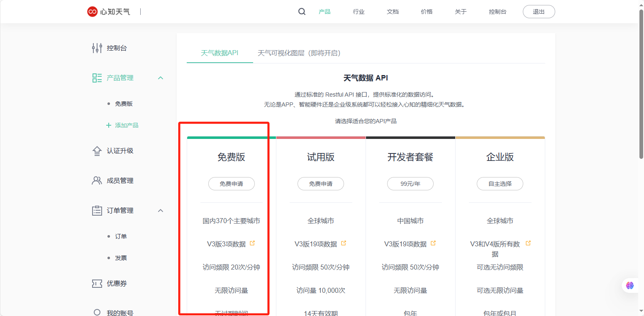This screenshot has width=644, height=316.
Task: Click the 认证升级 upload arrow icon
Action: [97, 151]
